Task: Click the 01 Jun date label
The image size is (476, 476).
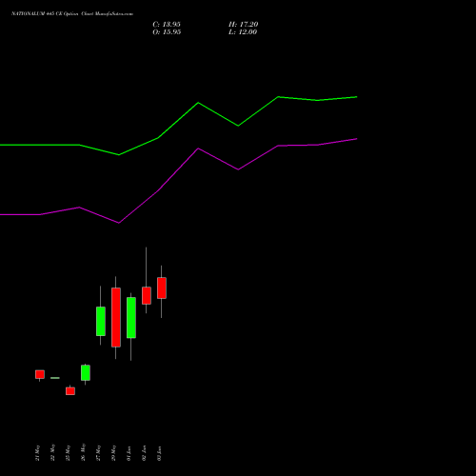Action: point(129,453)
